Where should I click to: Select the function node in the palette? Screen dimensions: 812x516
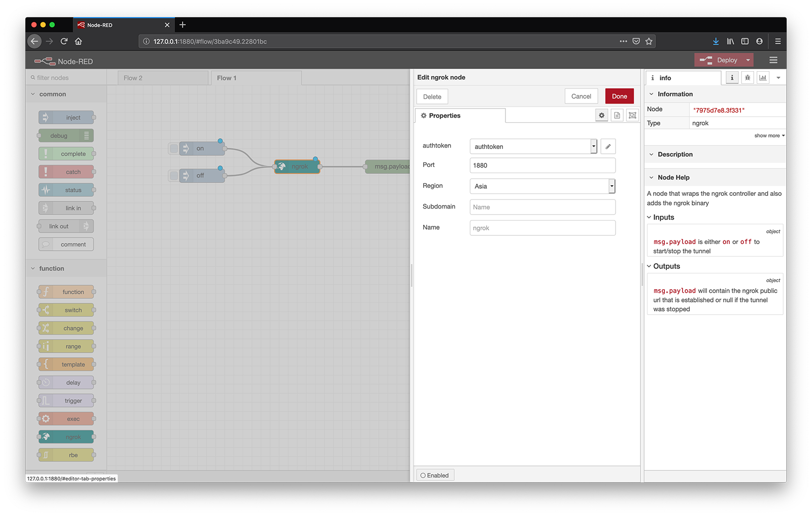(x=66, y=292)
